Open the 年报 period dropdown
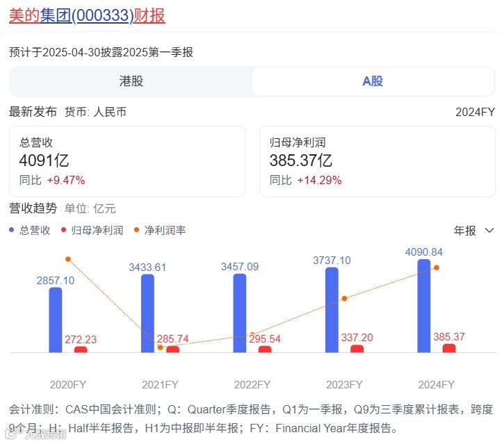The height and width of the screenshot is (444, 504). (474, 231)
